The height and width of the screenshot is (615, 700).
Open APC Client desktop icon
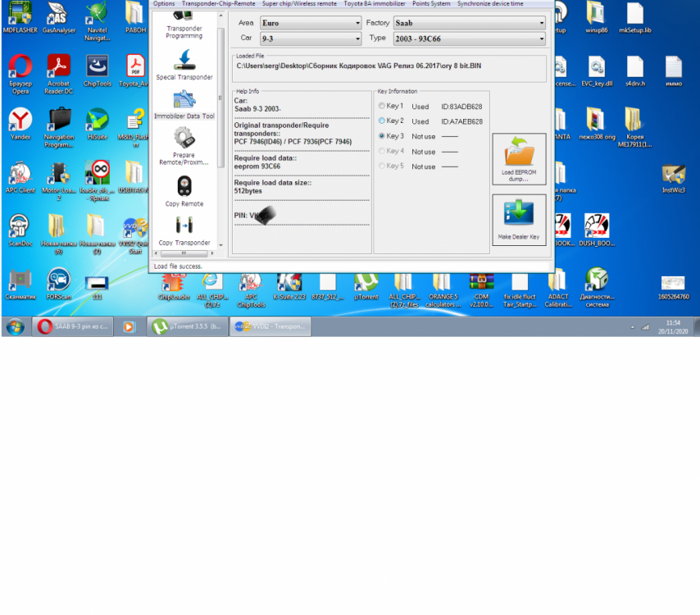20,178
